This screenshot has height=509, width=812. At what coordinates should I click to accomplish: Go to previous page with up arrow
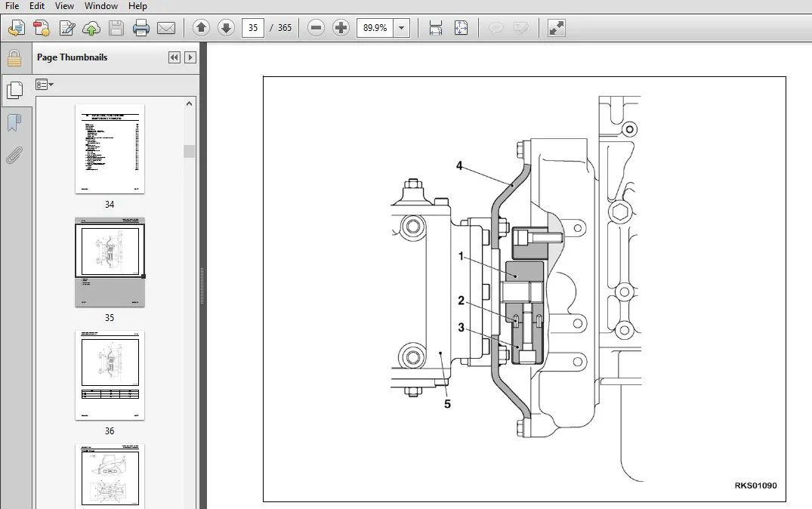[201, 27]
